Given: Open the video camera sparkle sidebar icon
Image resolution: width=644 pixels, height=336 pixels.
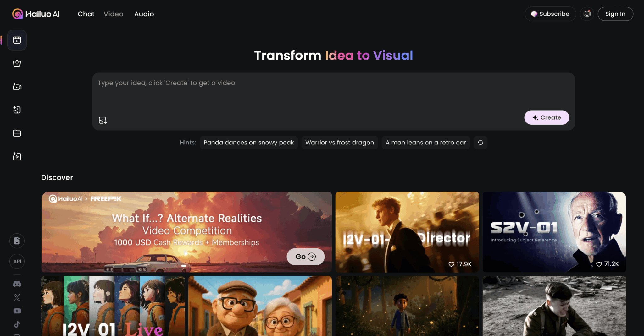Looking at the screenshot, I should tap(17, 87).
